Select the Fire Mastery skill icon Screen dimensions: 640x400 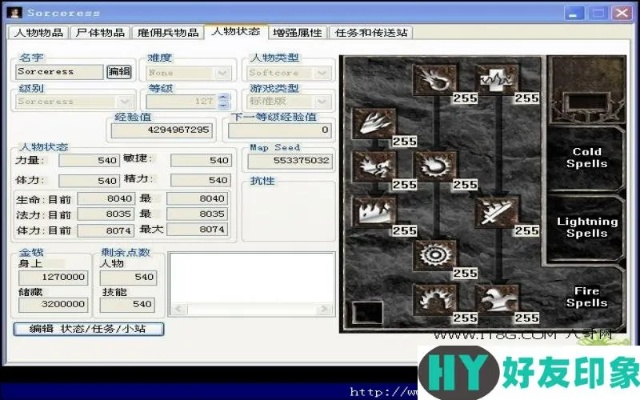tap(435, 300)
